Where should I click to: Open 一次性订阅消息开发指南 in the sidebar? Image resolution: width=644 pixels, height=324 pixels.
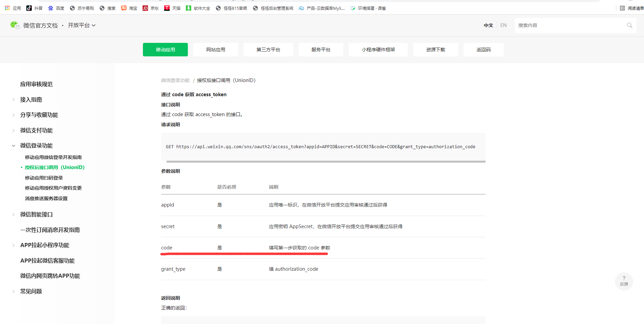(x=50, y=230)
